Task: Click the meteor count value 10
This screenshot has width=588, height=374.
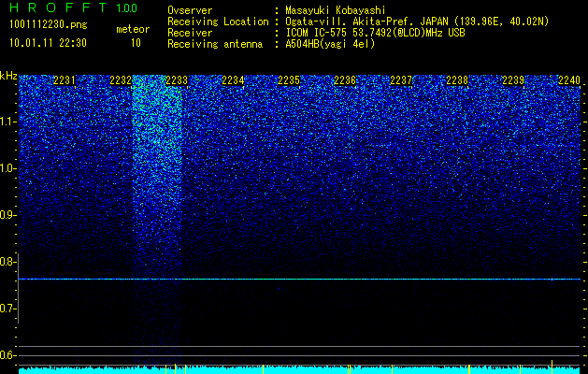Action: pyautogui.click(x=136, y=43)
